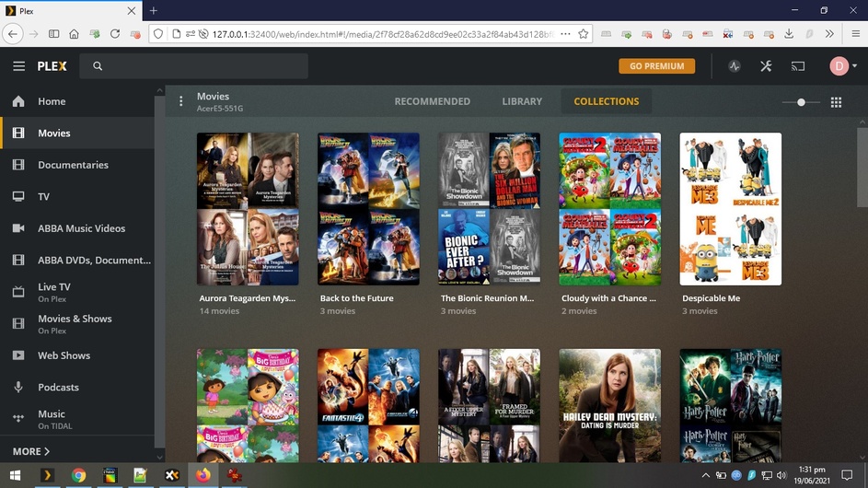868x488 pixels.
Task: Click The Bionic Reunion M... title link
Action: pyautogui.click(x=487, y=298)
